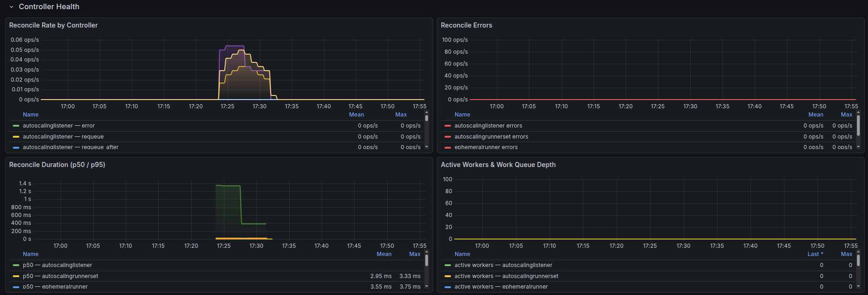Click the green swatch for p50 — autoscalinglistener
868x295 pixels.
pyautogui.click(x=16, y=265)
